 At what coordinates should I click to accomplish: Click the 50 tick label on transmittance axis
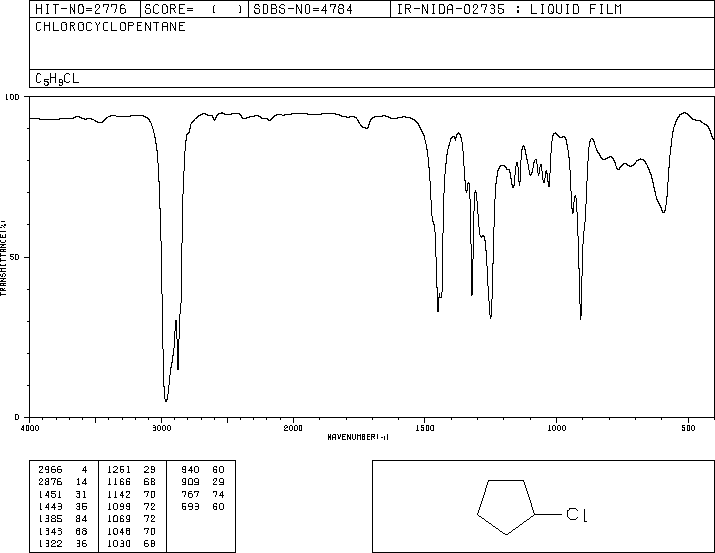point(15,257)
